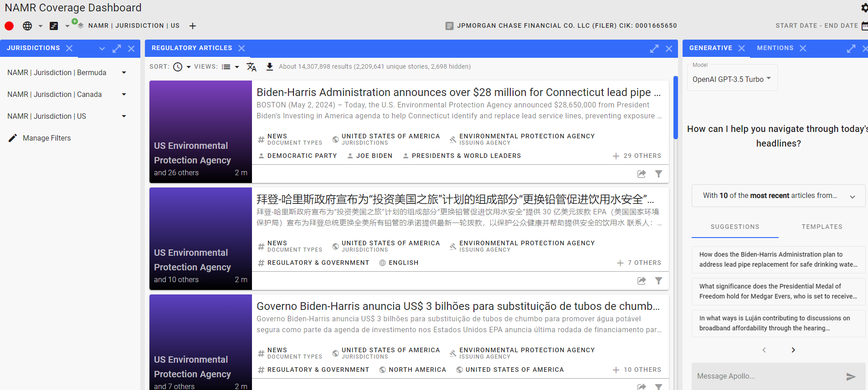Add a new filter with the plus icon
The height and width of the screenshot is (390, 868).
pyautogui.click(x=193, y=26)
